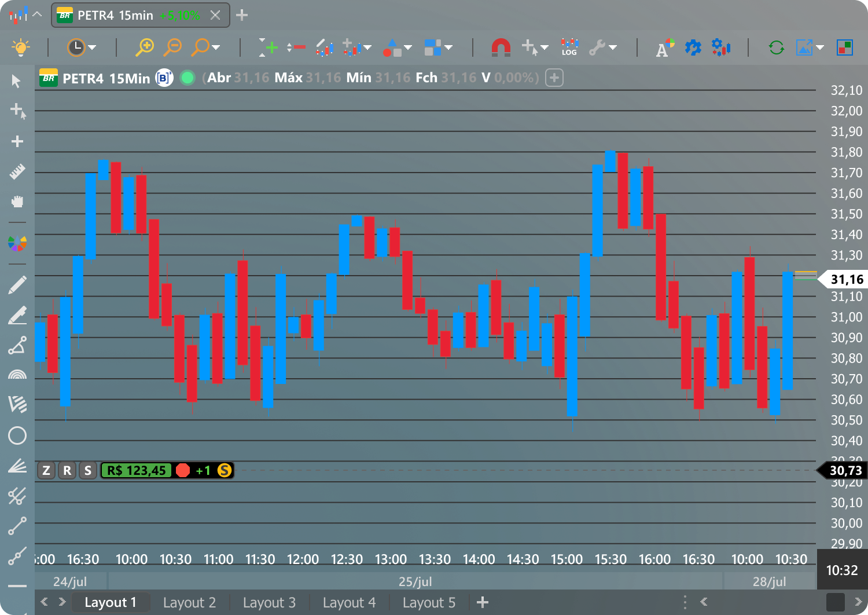The image size is (868, 615).
Task: Click the red stop octagon on order bar
Action: (x=183, y=470)
